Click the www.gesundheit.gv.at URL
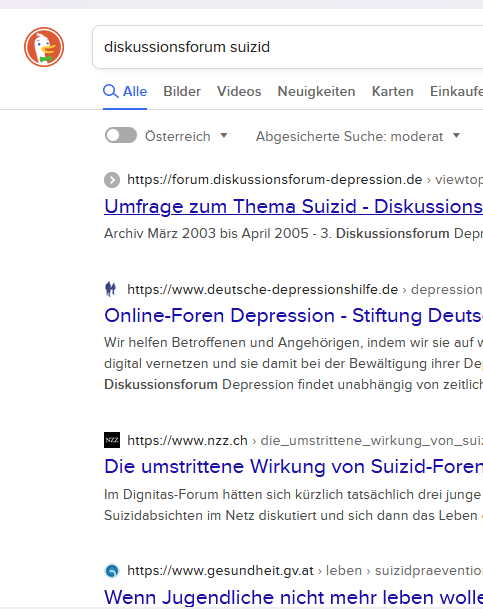Image resolution: width=483 pixels, height=609 pixels. (x=220, y=571)
